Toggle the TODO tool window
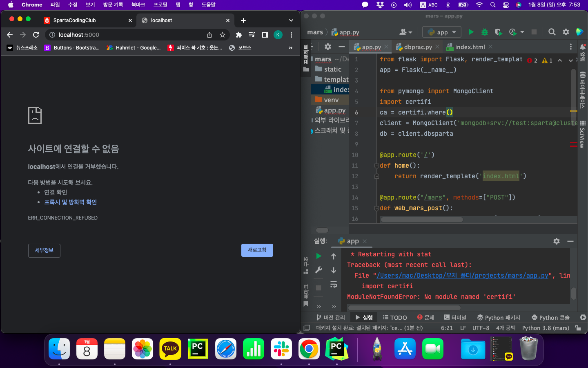The height and width of the screenshot is (368, 588). coord(395,317)
